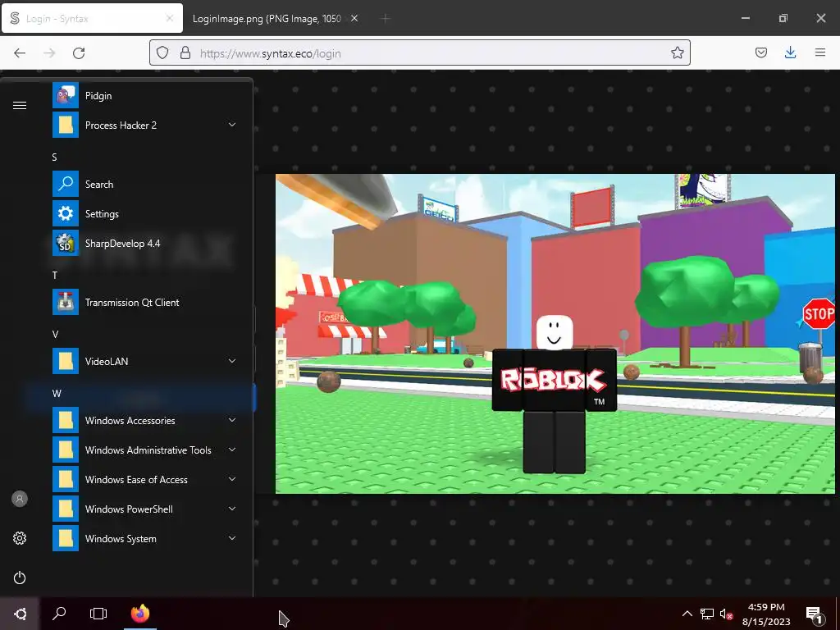Click the Windows PowerShell folder icon

tap(66, 509)
